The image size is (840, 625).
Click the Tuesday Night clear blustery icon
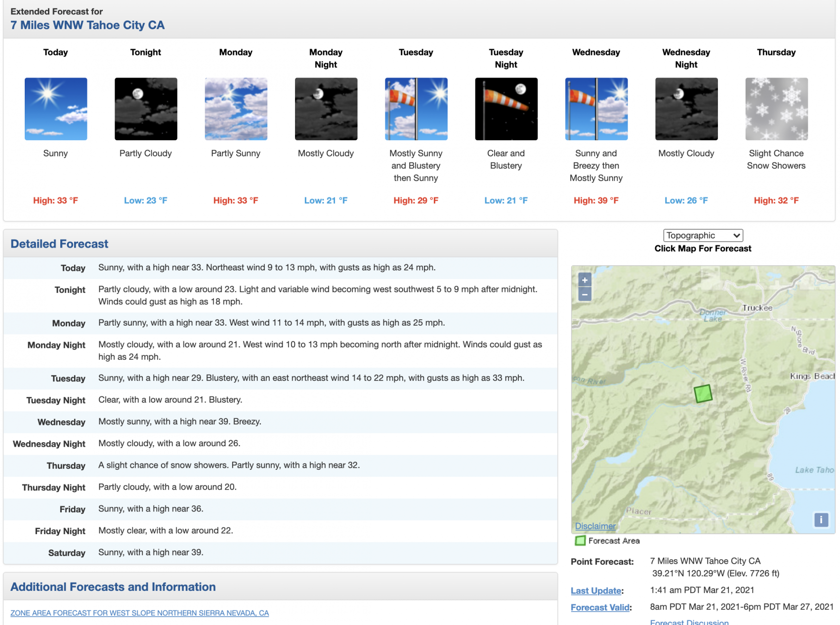click(x=506, y=109)
